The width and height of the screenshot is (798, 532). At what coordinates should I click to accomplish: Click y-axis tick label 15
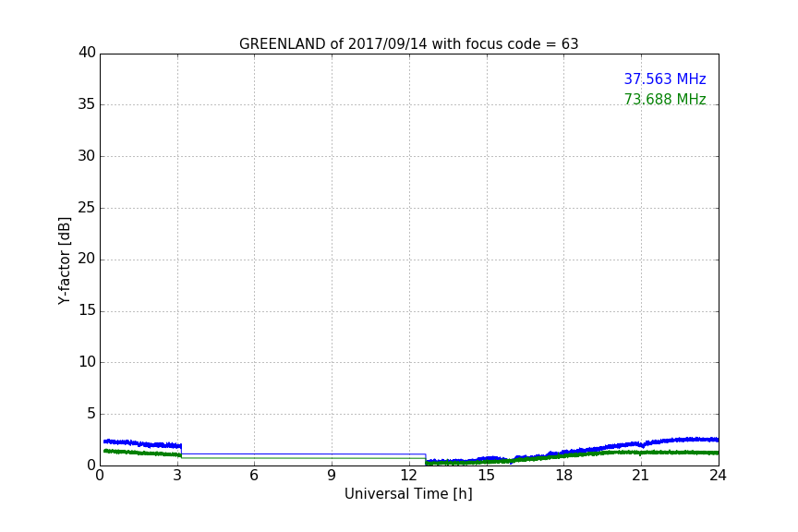[x=87, y=310]
